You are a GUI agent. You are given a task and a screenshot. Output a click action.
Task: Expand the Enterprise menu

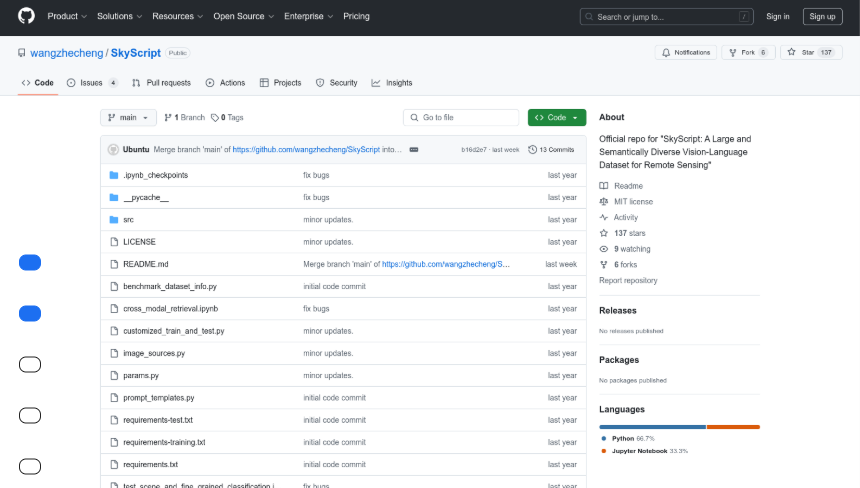[x=308, y=16]
